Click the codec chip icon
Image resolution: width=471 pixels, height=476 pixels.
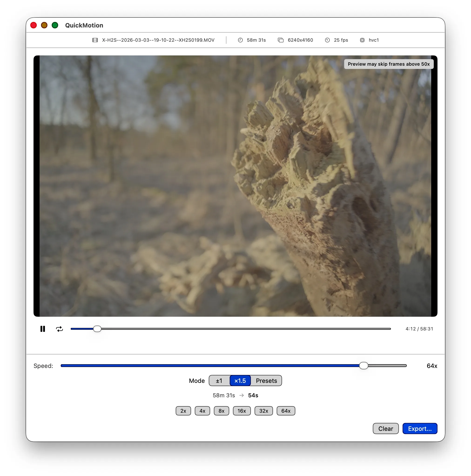pos(362,40)
